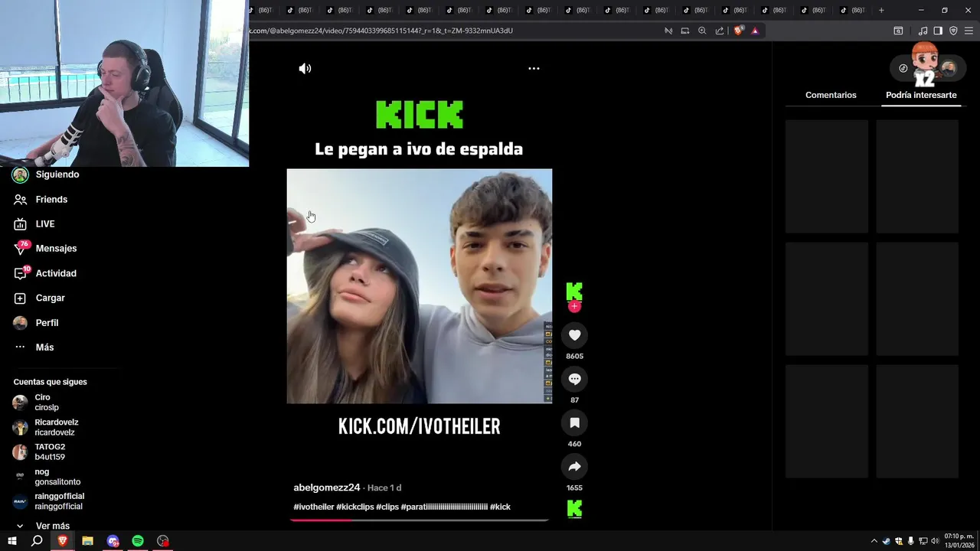Open Windows search in the taskbar

pyautogui.click(x=37, y=541)
